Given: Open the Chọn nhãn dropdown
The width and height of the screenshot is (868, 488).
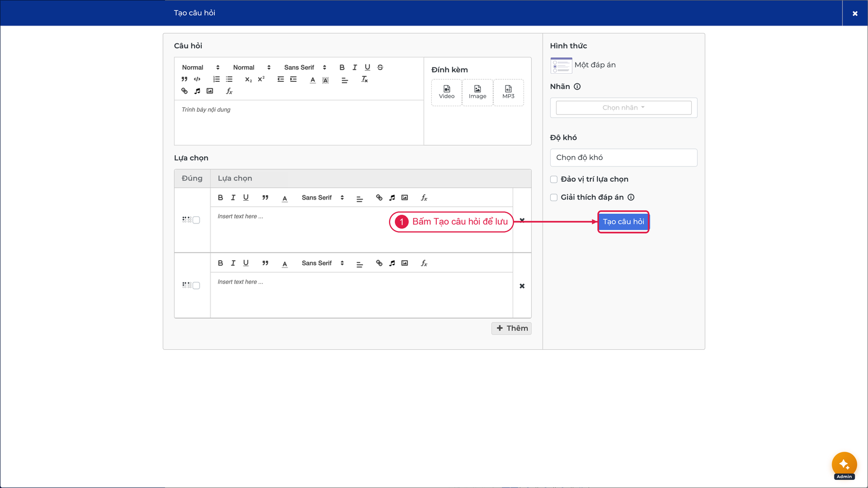Looking at the screenshot, I should [624, 107].
